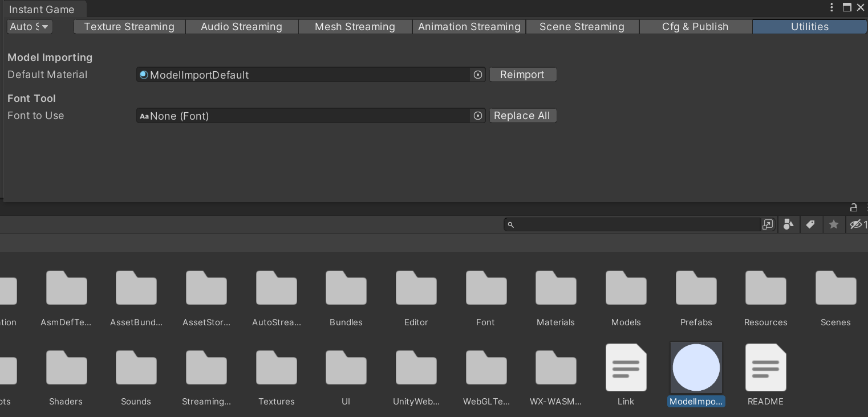Click the ModelImportDefault material field

[302, 75]
